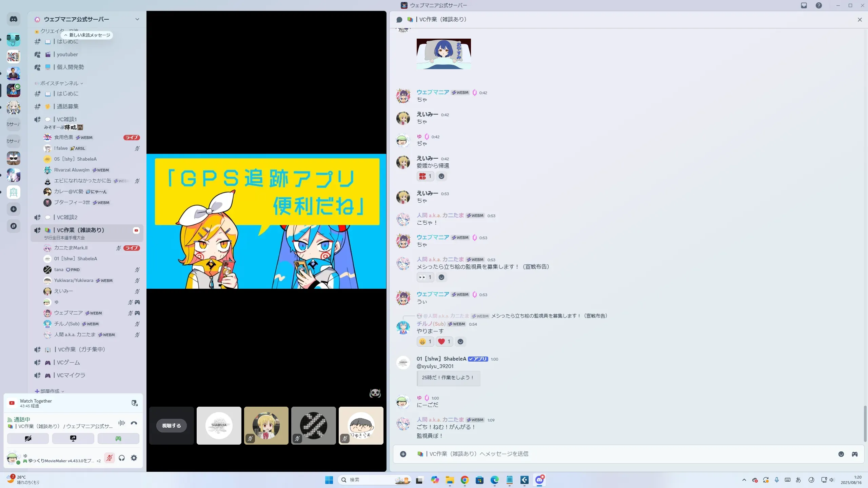Open emoji picker in message box
This screenshot has width=868, height=488.
841,454
